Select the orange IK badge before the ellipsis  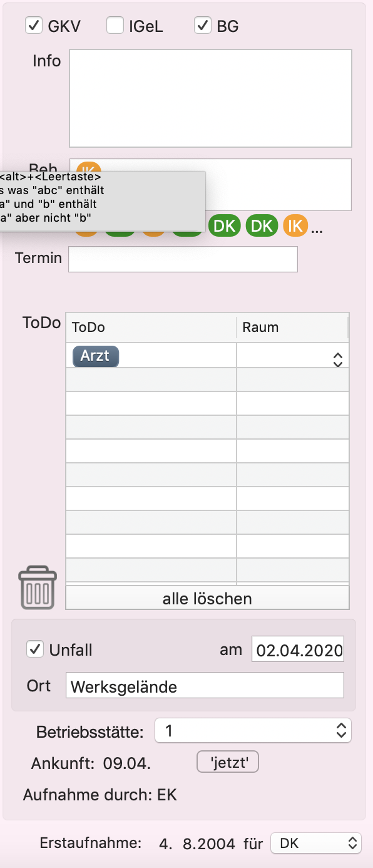295,226
